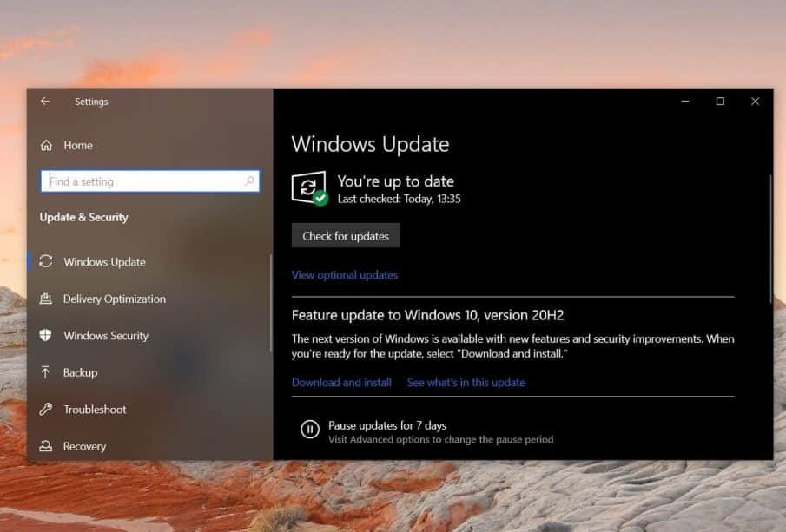Click the Windows Update page title
Screen dimensions: 786x532
pos(370,144)
